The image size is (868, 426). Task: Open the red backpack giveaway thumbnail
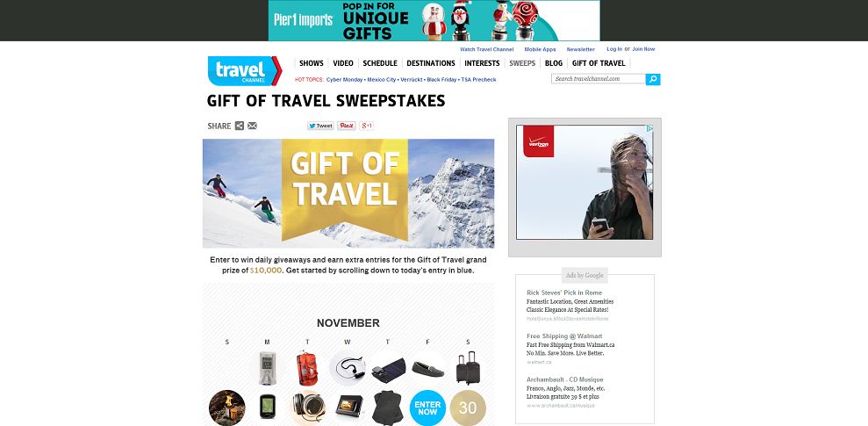(306, 368)
